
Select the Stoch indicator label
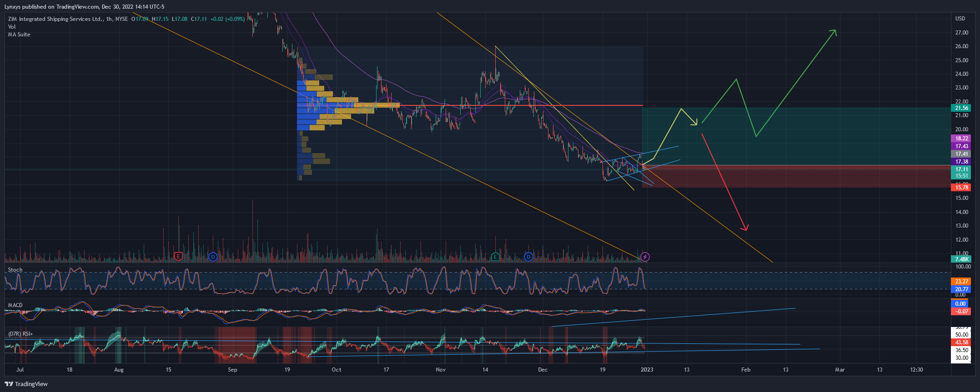tap(15, 270)
